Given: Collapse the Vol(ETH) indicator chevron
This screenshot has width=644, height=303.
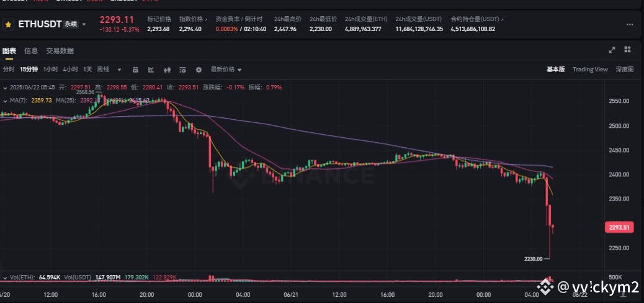Looking at the screenshot, I should (4, 278).
